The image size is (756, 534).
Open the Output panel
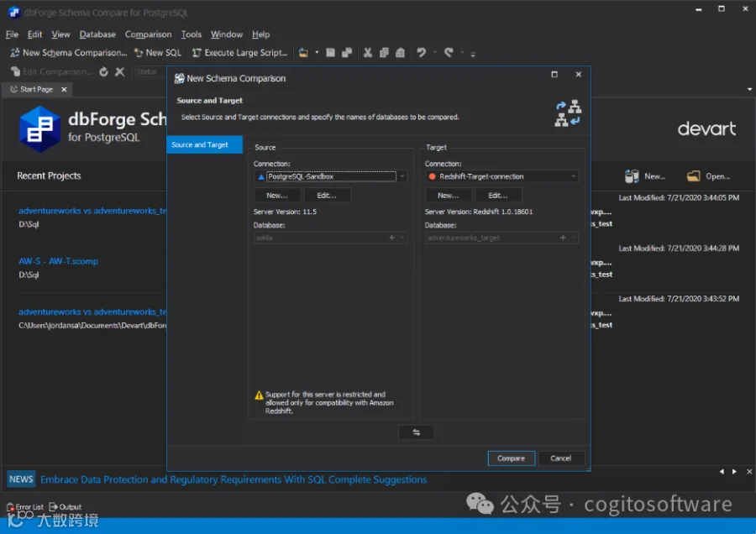(66, 507)
